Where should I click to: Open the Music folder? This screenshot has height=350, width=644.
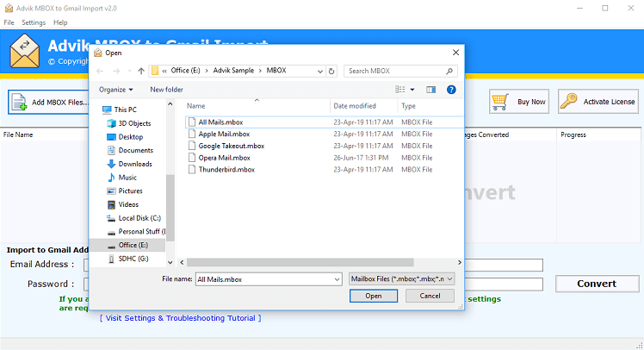tap(121, 178)
